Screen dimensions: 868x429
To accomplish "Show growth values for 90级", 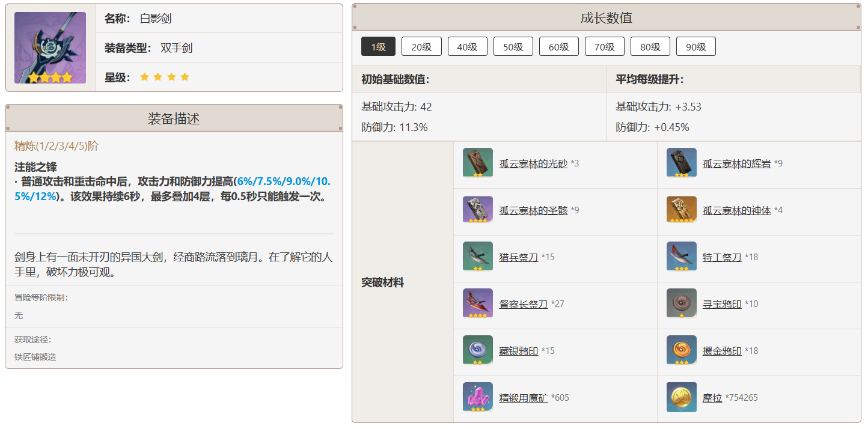I will click(695, 46).
